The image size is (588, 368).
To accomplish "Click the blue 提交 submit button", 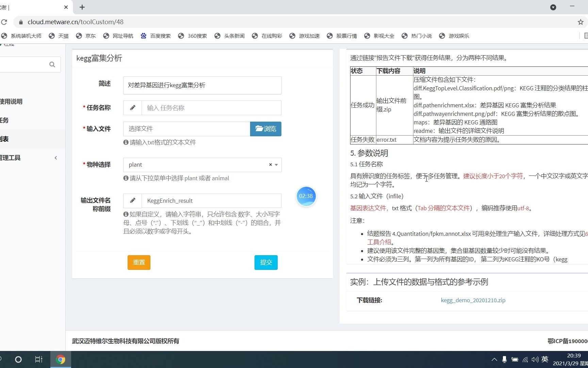I will (x=266, y=262).
